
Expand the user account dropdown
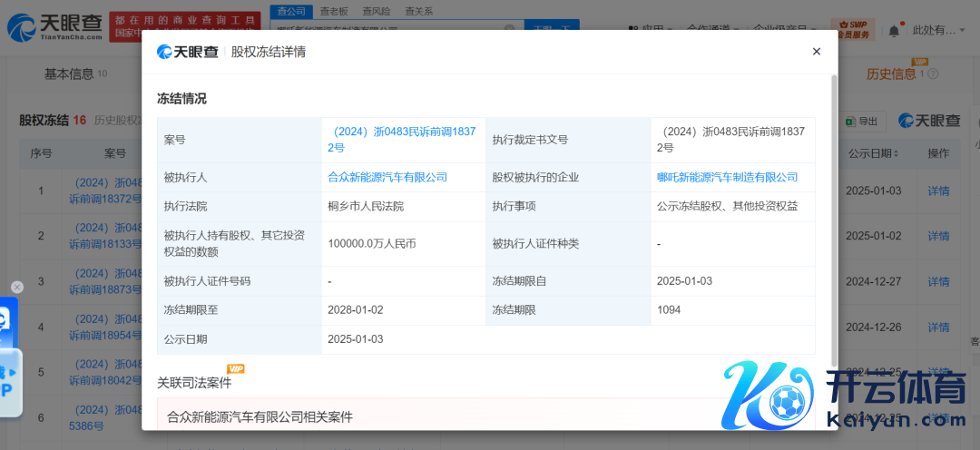click(939, 31)
